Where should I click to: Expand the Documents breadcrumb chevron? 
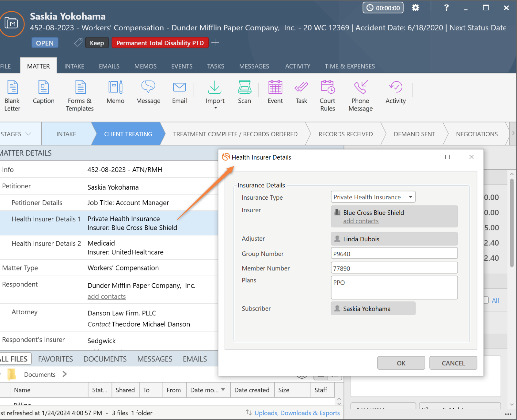point(65,374)
